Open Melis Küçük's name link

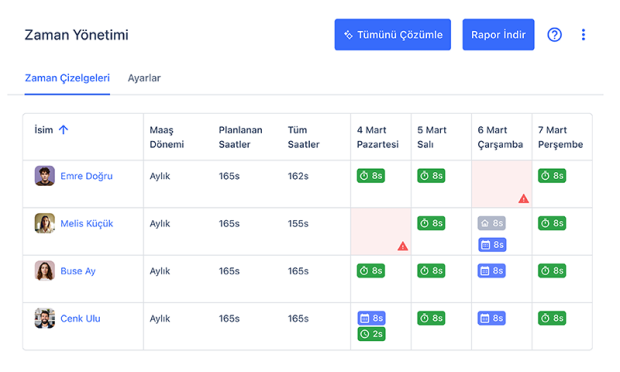pyautogui.click(x=87, y=223)
